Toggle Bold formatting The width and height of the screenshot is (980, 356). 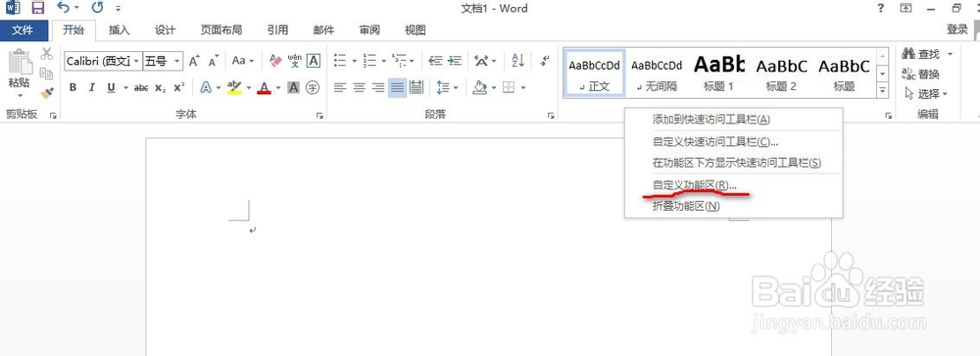[73, 87]
